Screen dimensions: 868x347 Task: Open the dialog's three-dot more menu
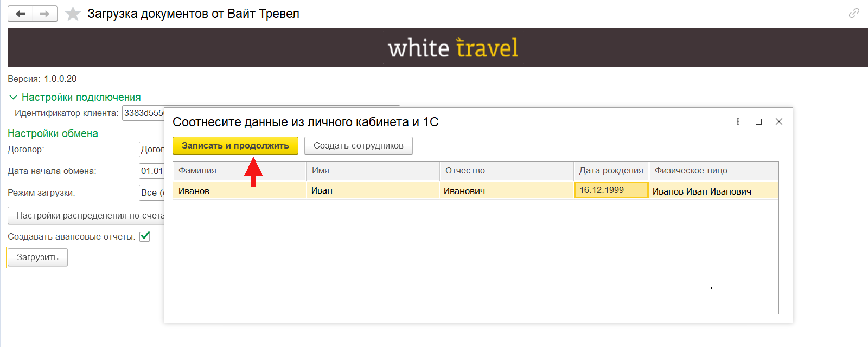tap(737, 121)
